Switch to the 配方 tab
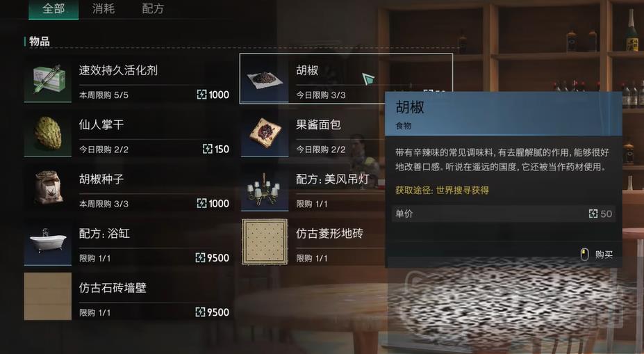644x354 pixels. tap(153, 8)
